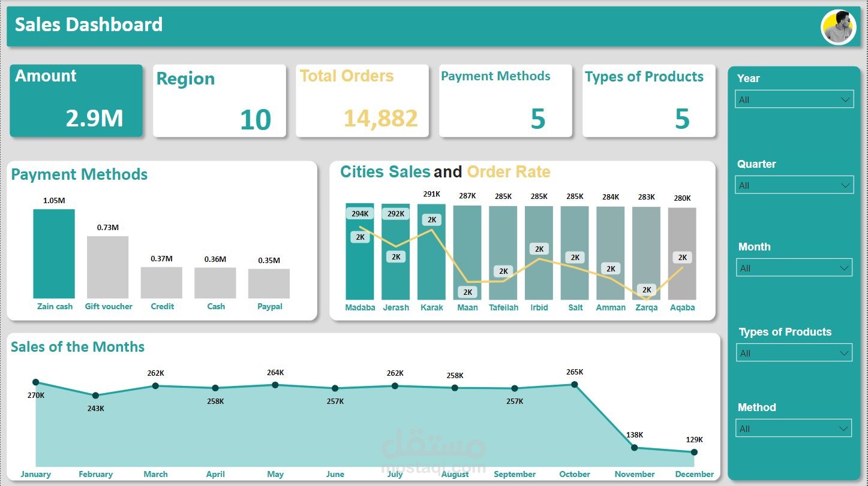Open the Method filter dropdown
Screen dimensions: 868x486
pos(794,428)
